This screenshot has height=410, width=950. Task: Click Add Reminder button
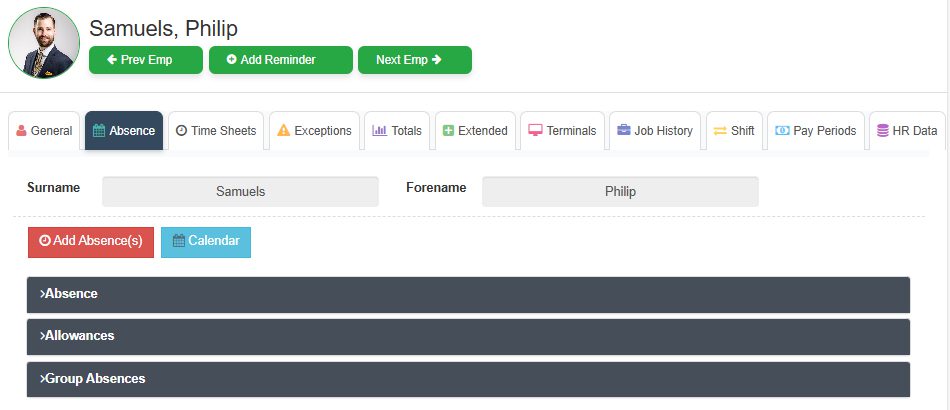pos(280,60)
